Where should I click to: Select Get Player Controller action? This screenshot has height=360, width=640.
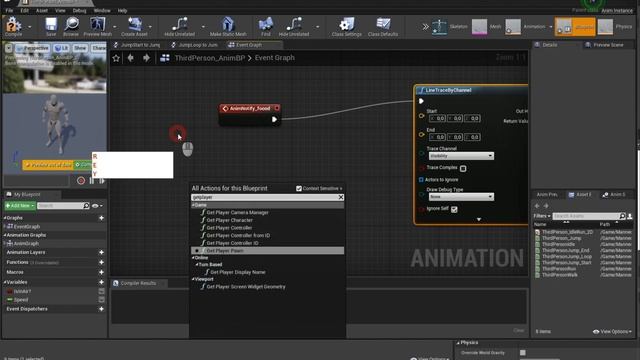tap(229, 228)
